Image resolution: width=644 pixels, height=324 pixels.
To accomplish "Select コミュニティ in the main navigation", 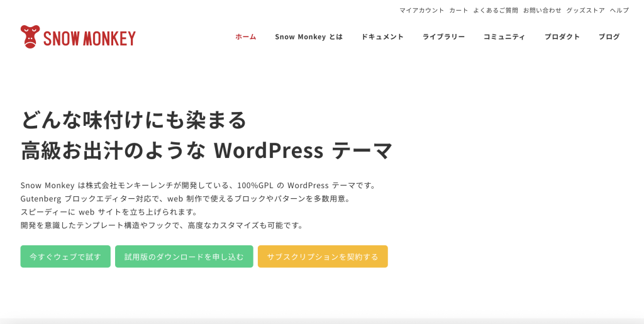I will tap(504, 36).
